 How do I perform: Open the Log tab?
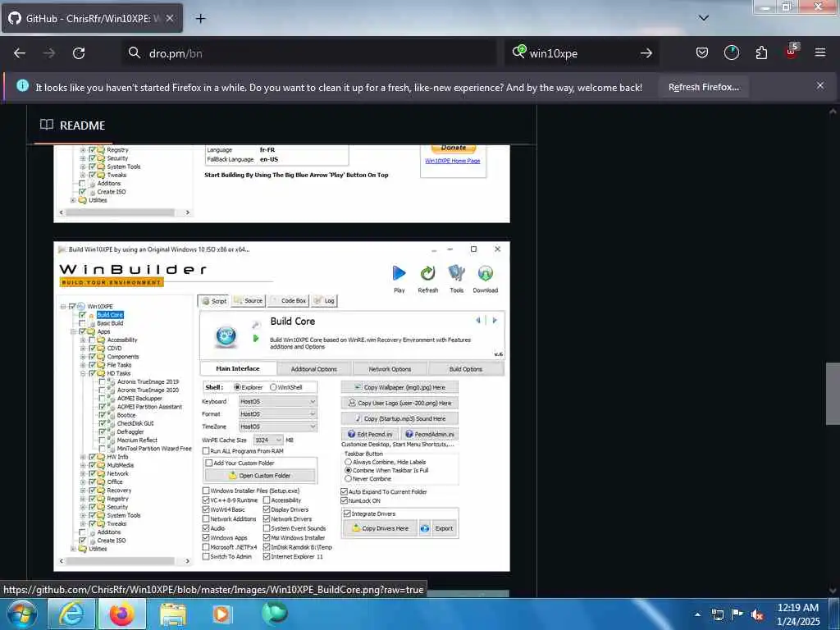(324, 301)
